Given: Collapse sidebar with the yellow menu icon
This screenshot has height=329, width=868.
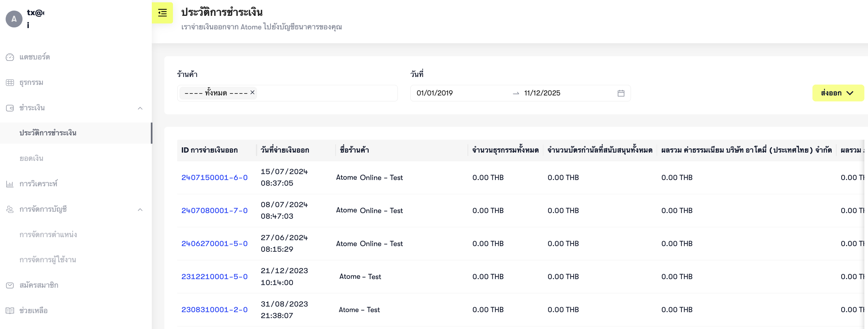Looking at the screenshot, I should pyautogui.click(x=162, y=13).
